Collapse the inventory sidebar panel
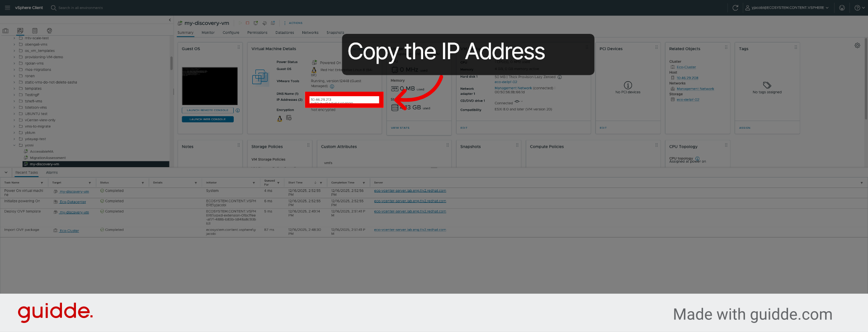Viewport: 868px width, 332px height. (x=170, y=20)
